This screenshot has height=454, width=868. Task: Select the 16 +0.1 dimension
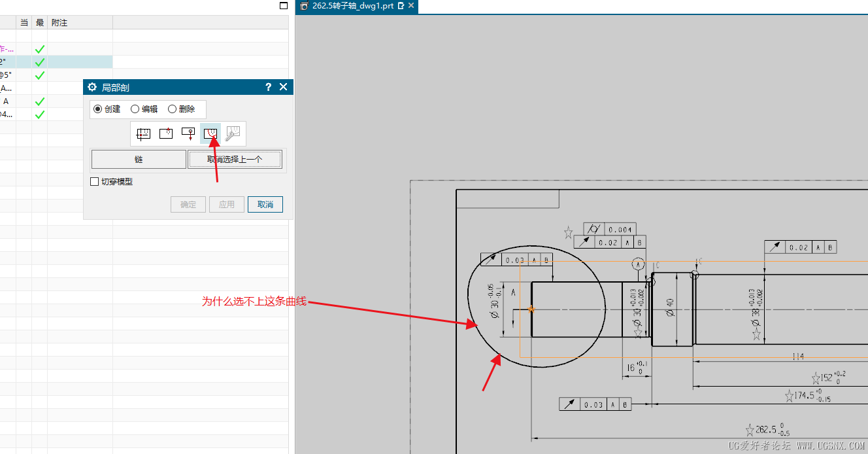[x=637, y=368]
